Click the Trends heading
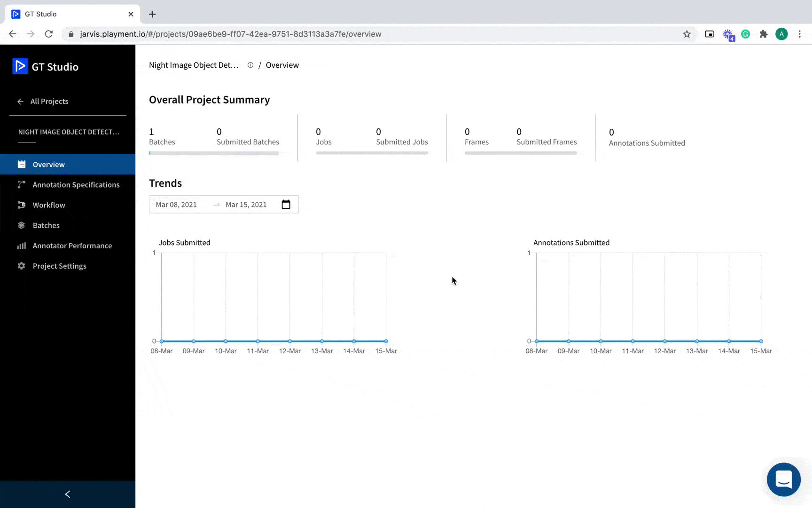The width and height of the screenshot is (812, 508). click(x=165, y=183)
